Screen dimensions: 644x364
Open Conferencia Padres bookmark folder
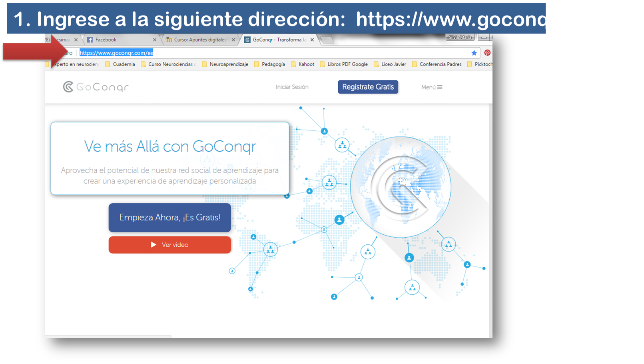[437, 64]
